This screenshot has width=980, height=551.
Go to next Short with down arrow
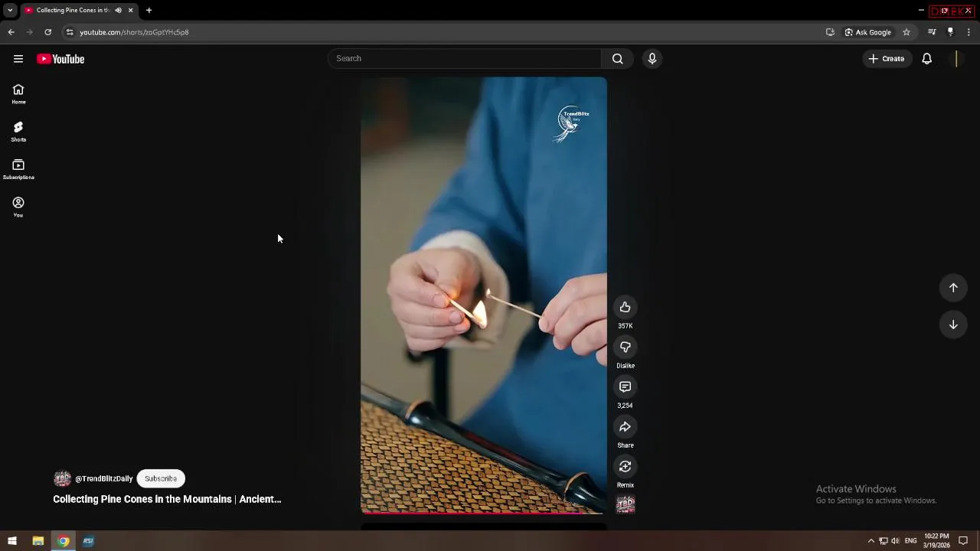[953, 324]
